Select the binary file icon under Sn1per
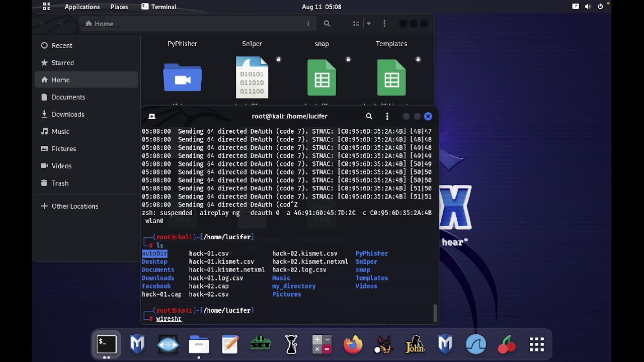 click(x=252, y=77)
